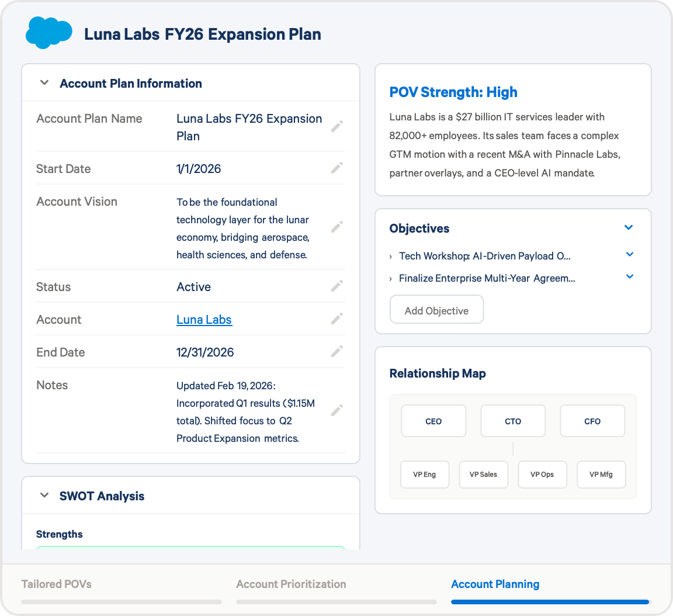Select the CTO node in Relationship Map
Screen dimensions: 673x616
click(513, 421)
